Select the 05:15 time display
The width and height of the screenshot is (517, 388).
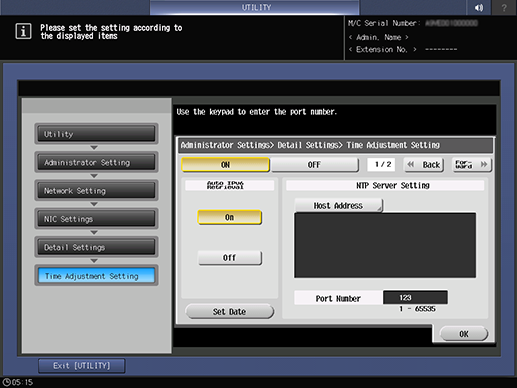pos(23,382)
